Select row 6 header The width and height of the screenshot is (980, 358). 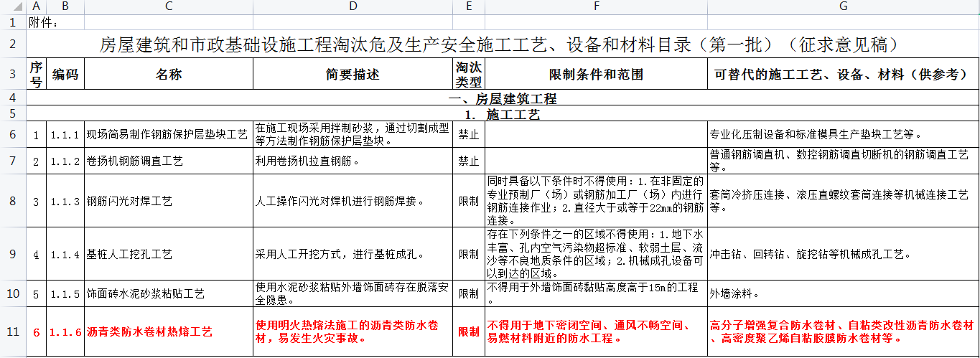(13, 134)
